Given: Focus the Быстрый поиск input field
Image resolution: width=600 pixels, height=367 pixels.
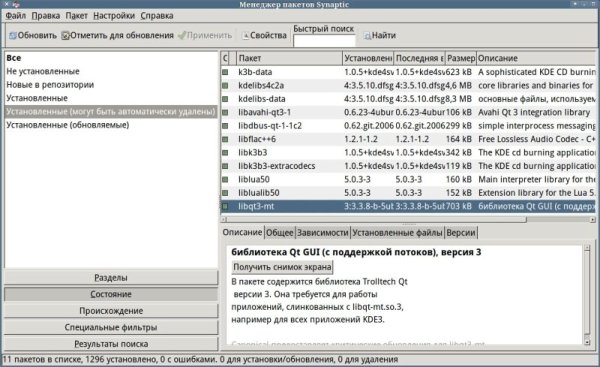Looking at the screenshot, I should (324, 41).
